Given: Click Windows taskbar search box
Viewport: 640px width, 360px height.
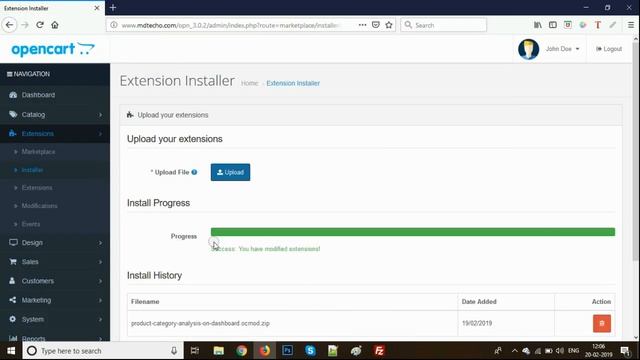Looking at the screenshot, I should tap(103, 351).
